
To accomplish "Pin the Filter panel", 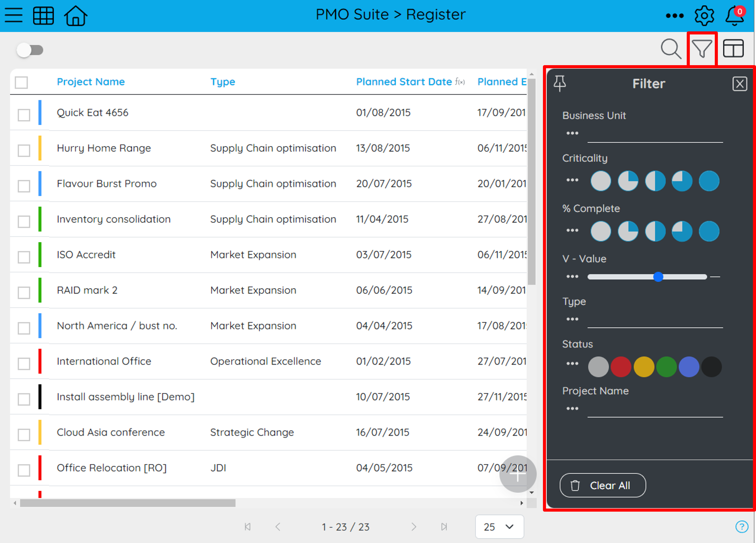I will pyautogui.click(x=560, y=83).
